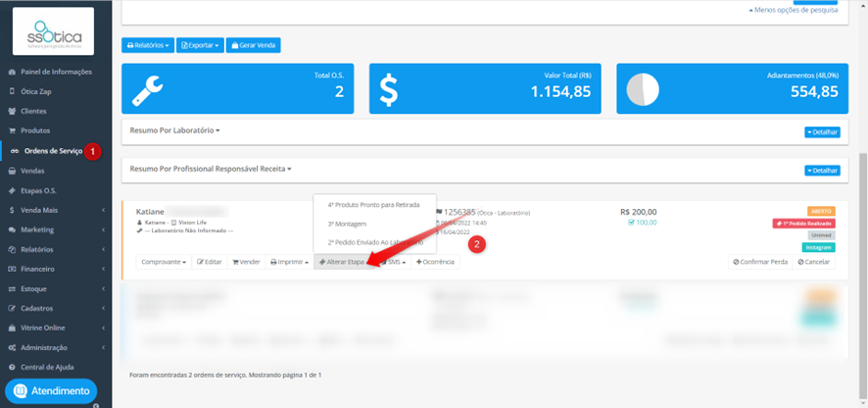Open Comprovante dropdown for Katiane order
Image resolution: width=868 pixels, height=408 pixels.
(x=164, y=262)
